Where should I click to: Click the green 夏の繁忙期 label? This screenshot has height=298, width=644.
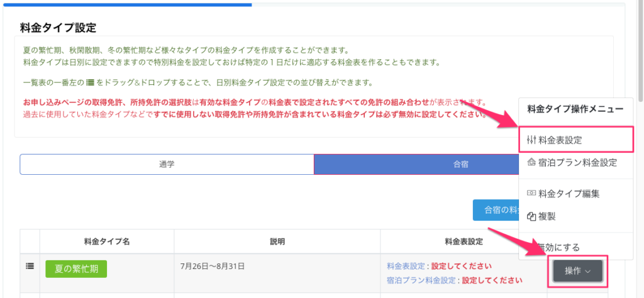point(75,268)
